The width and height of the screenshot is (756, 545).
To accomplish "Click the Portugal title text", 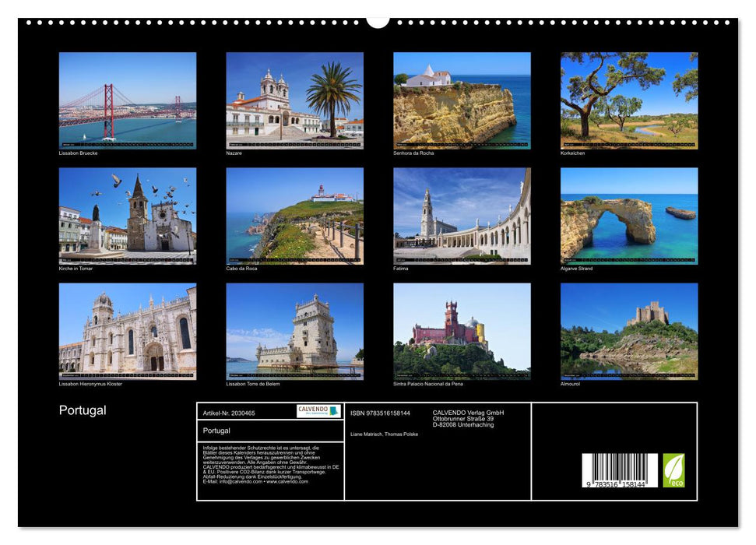I will coord(83,410).
